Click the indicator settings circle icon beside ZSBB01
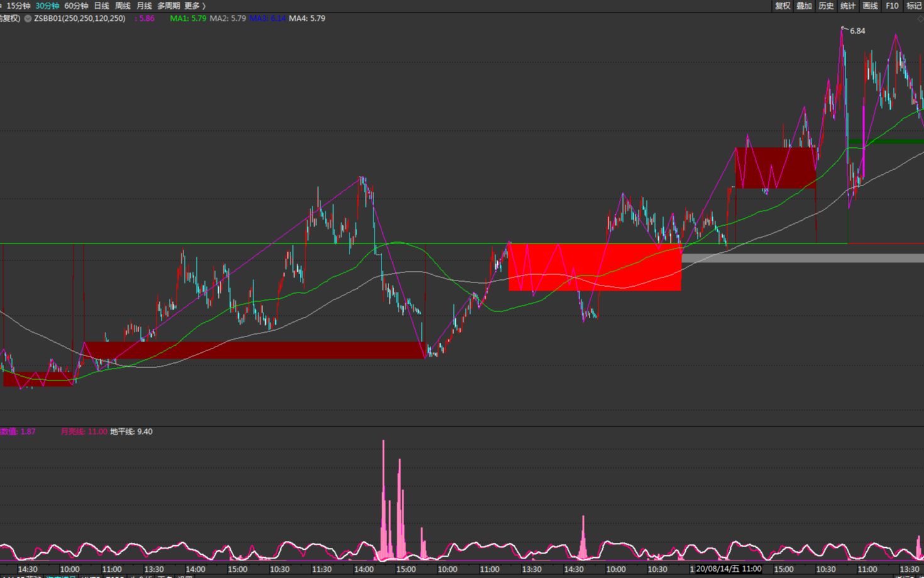The image size is (924, 578). (x=28, y=19)
